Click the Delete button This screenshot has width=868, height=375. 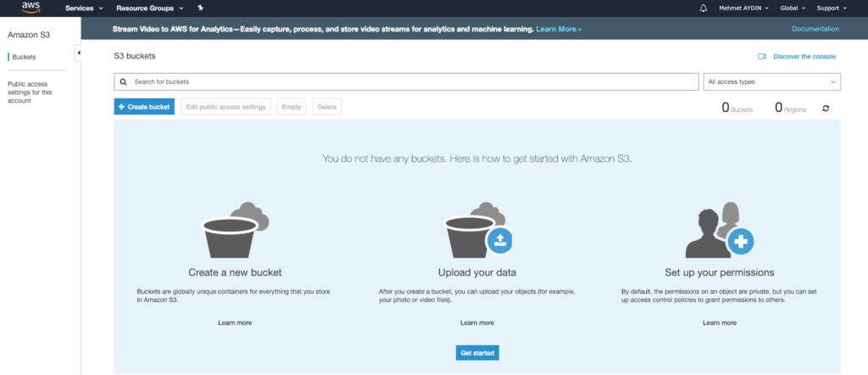pos(326,107)
